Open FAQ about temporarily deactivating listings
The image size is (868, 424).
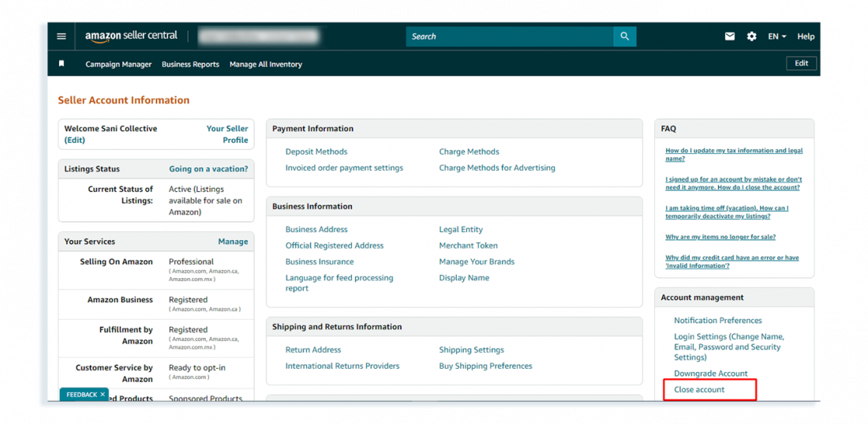click(x=727, y=212)
